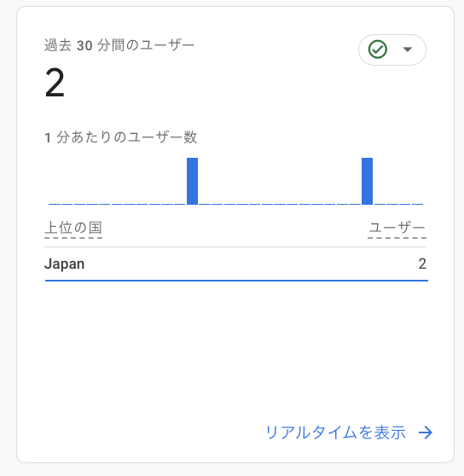The width and height of the screenshot is (464, 476).
Task: Click baseline between the two blue bars
Action: (279, 204)
